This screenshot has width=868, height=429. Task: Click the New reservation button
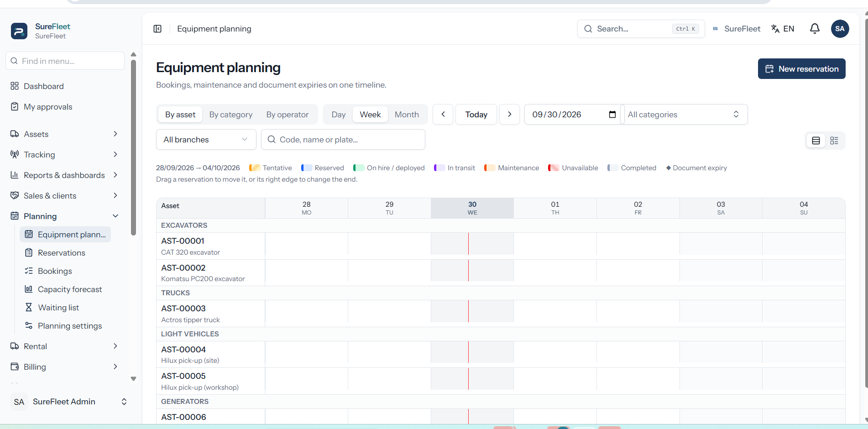801,69
